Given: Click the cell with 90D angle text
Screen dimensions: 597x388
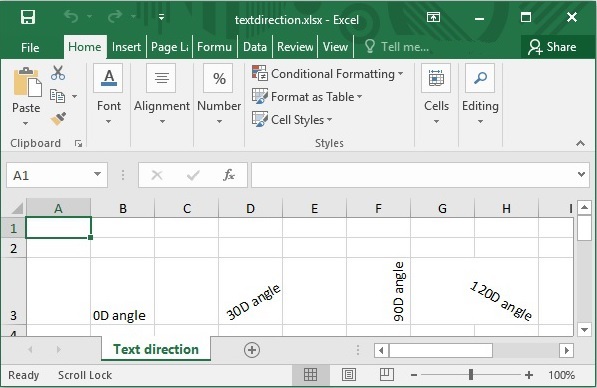Looking at the screenshot, I should [x=378, y=291].
